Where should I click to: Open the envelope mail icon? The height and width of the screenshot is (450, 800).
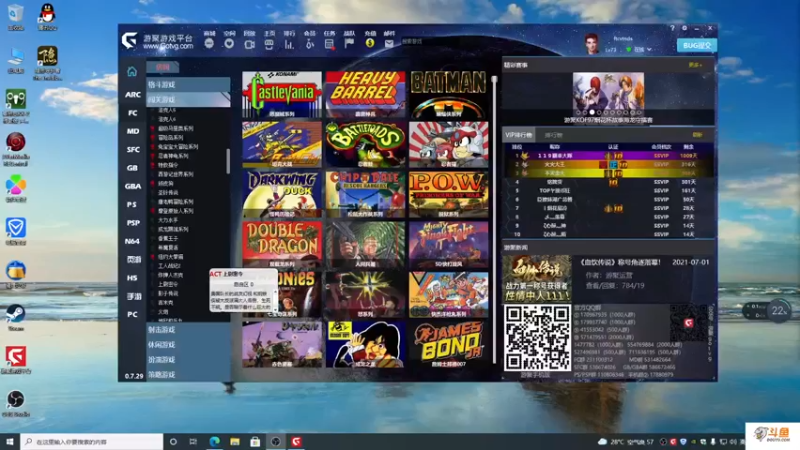coord(389,44)
